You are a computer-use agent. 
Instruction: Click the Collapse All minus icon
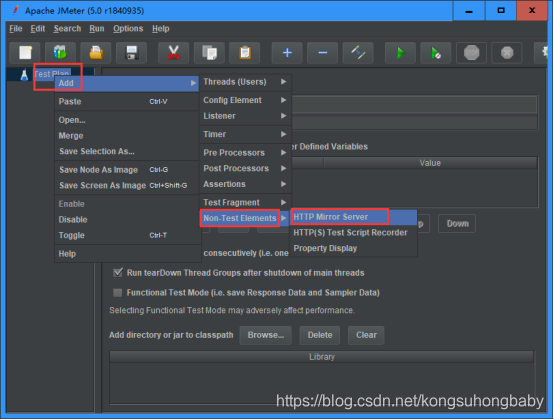coord(323,53)
